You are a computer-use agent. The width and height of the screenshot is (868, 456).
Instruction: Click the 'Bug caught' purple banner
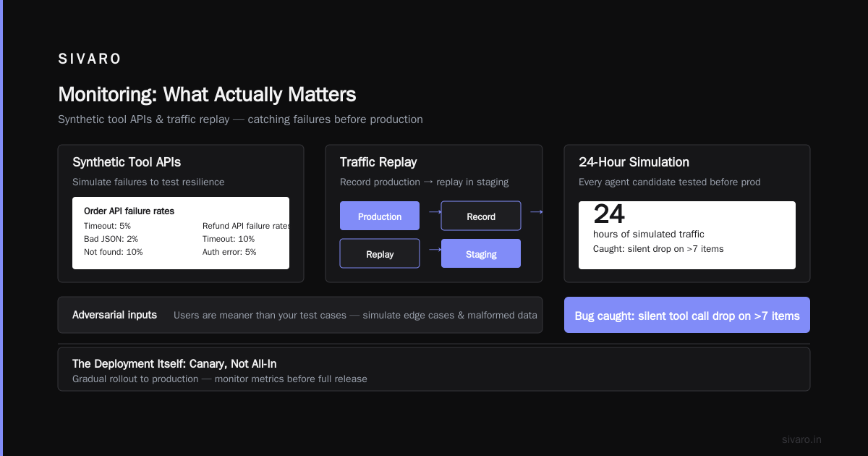click(x=687, y=315)
